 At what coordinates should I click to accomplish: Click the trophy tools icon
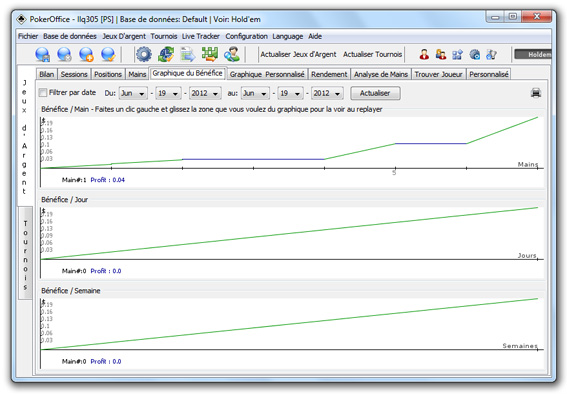click(491, 55)
